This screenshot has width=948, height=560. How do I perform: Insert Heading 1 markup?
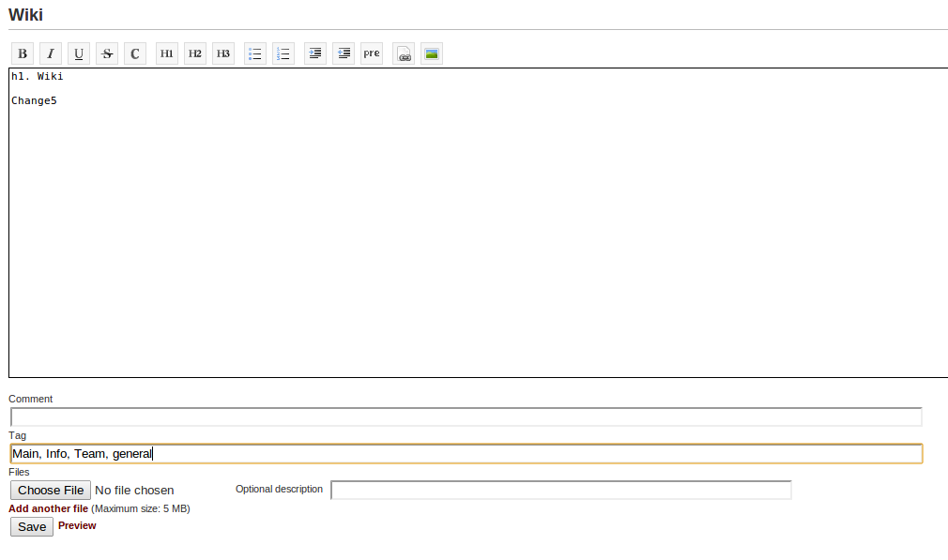pos(167,53)
